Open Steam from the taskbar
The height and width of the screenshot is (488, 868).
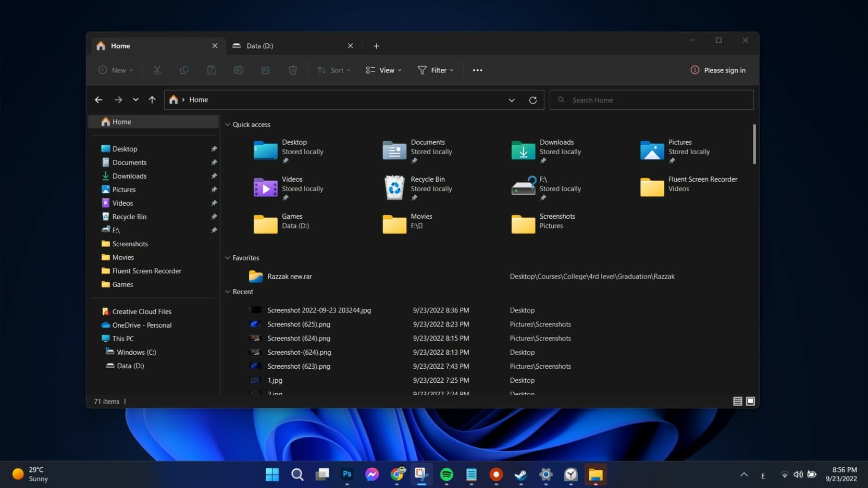[521, 474]
